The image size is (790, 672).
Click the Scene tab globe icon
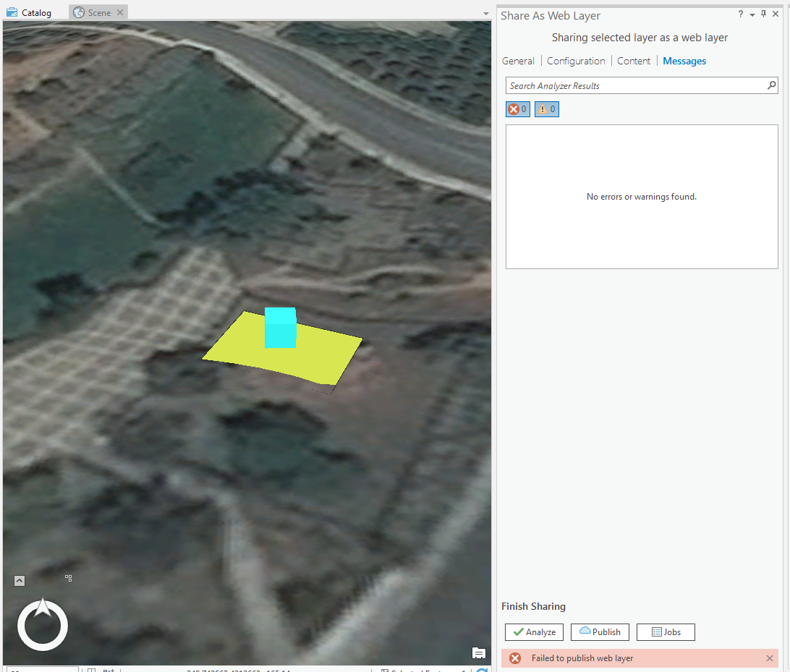(x=79, y=12)
